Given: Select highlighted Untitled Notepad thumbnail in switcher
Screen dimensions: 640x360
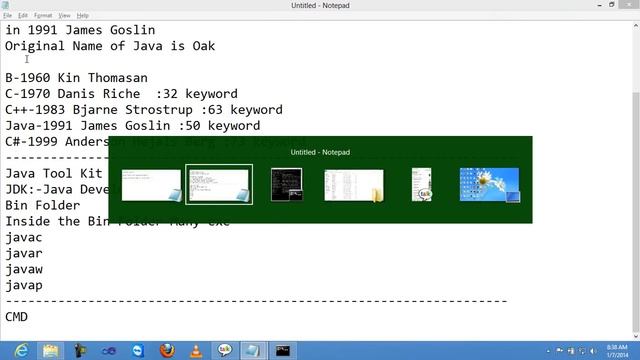Looking at the screenshot, I should pos(219,184).
